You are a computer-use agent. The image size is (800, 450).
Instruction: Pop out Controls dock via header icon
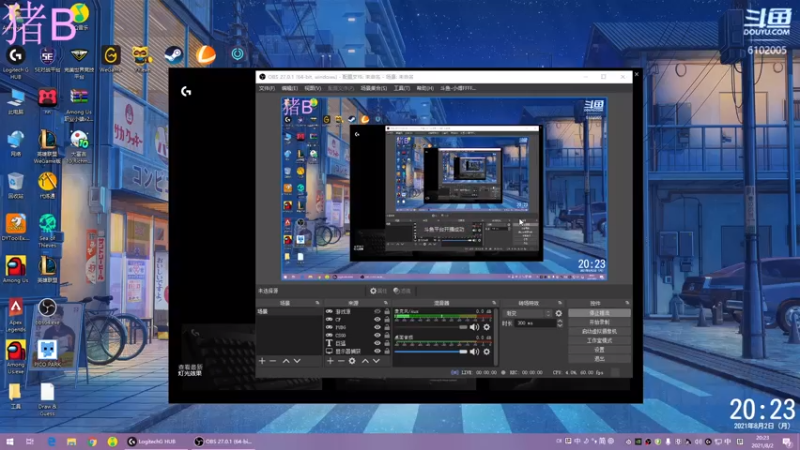627,303
